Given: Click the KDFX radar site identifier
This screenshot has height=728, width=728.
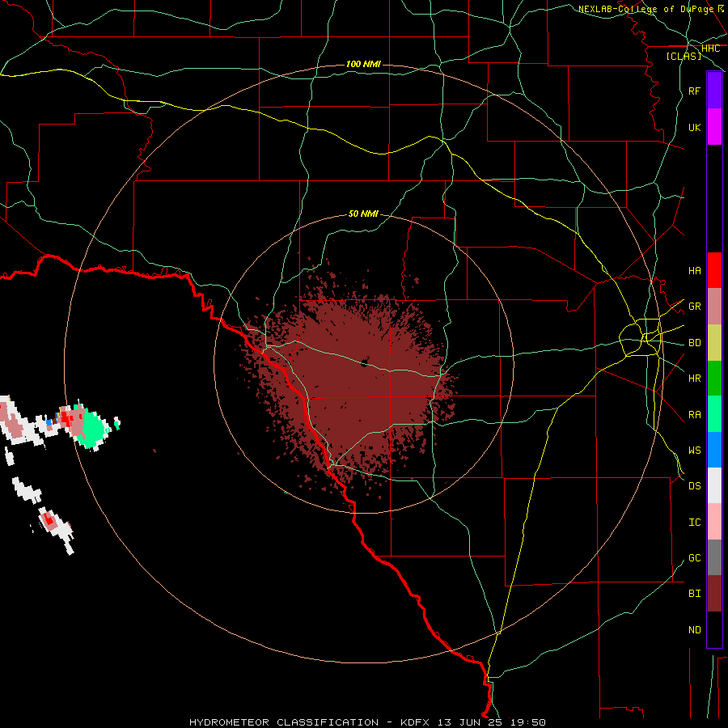Looking at the screenshot, I should (x=416, y=722).
